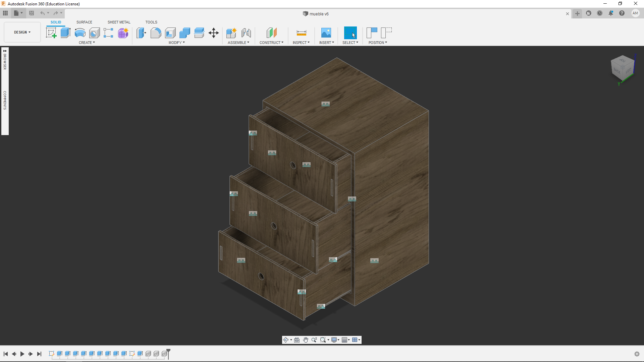The height and width of the screenshot is (362, 644).
Task: Select the Extrude tool
Action: pos(65,33)
